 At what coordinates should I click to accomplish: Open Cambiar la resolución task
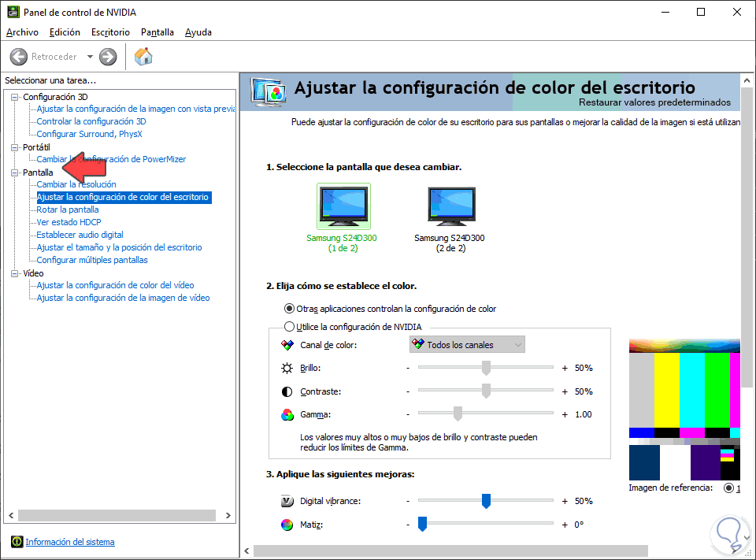pyautogui.click(x=76, y=184)
